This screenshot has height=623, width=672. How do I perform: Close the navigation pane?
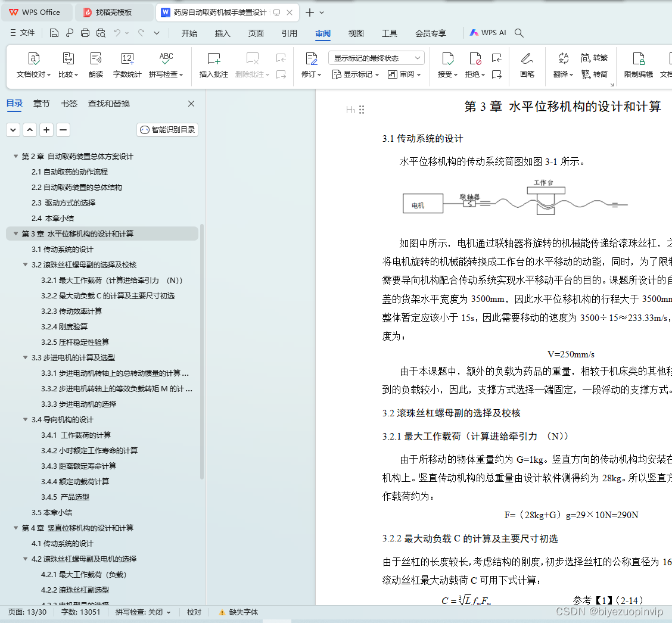(x=191, y=104)
